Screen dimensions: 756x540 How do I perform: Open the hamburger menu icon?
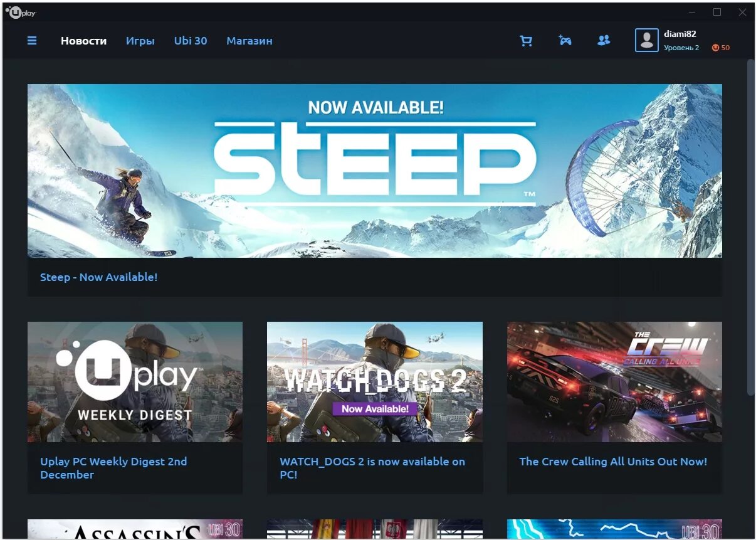pyautogui.click(x=32, y=41)
